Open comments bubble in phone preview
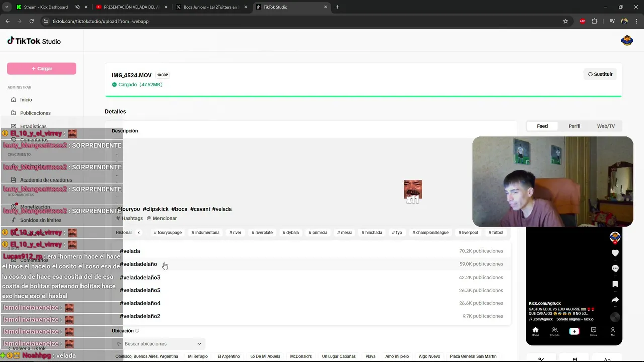 point(615,268)
